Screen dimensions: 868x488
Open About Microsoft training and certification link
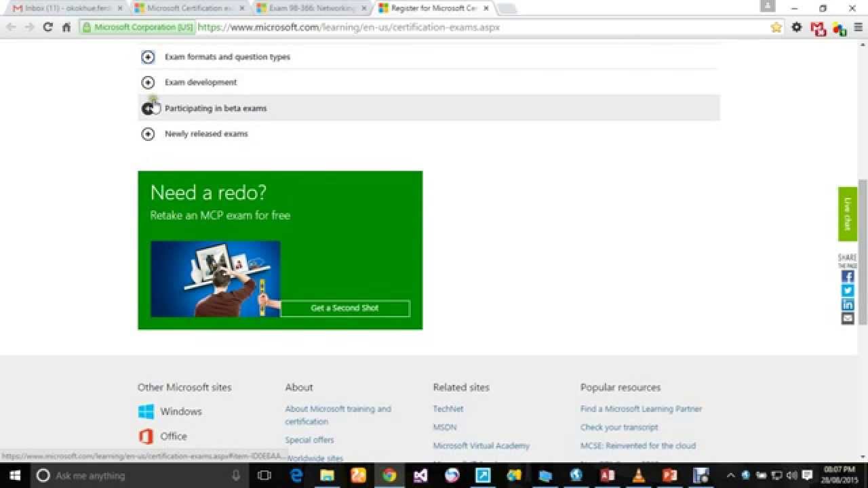(338, 415)
